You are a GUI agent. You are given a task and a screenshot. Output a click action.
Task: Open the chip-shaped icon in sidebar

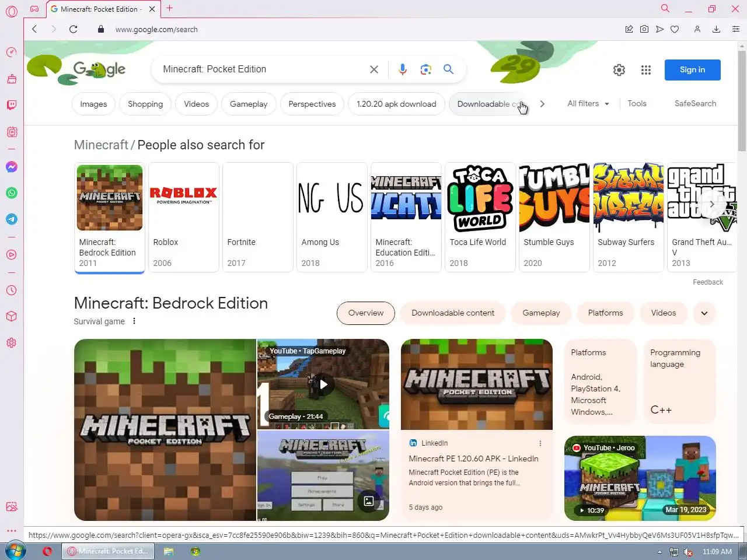click(12, 132)
